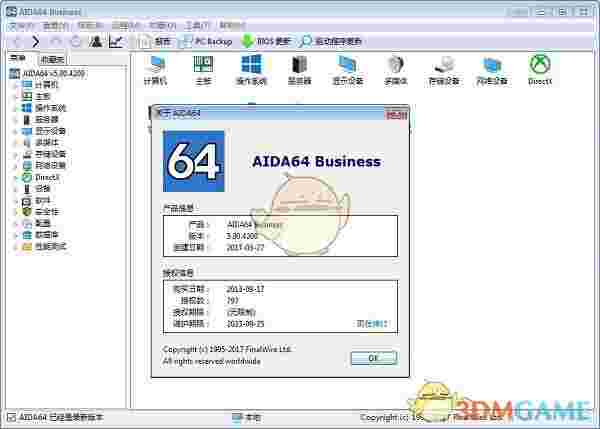
Task: Click the forward navigation arrow in toolbar
Action: [35, 41]
